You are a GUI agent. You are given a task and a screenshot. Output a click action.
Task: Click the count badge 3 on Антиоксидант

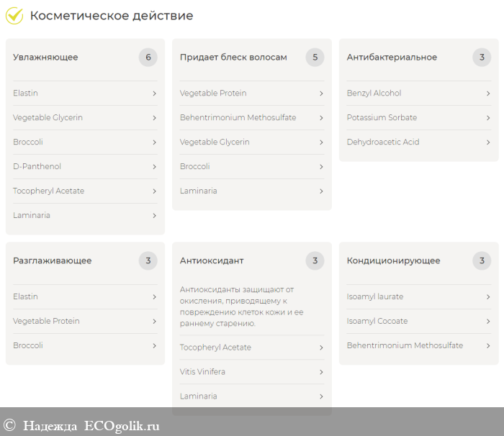(315, 260)
